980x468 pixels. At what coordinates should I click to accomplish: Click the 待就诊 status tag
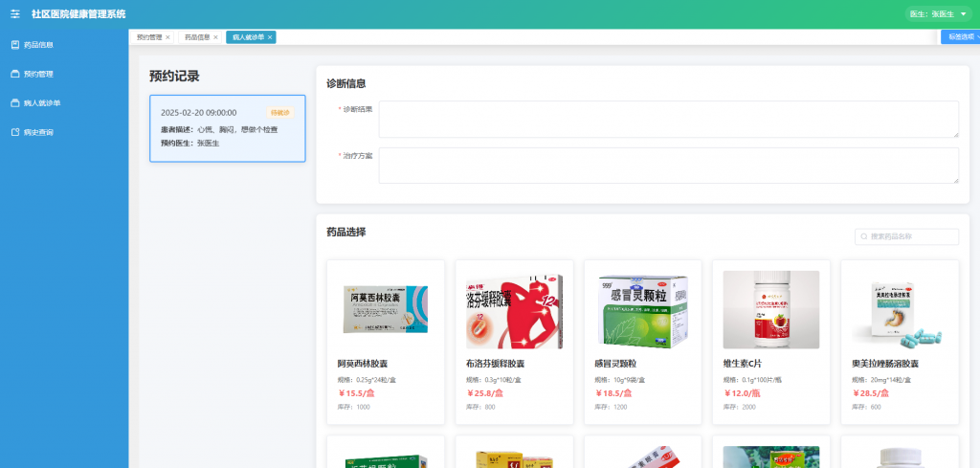pyautogui.click(x=280, y=113)
